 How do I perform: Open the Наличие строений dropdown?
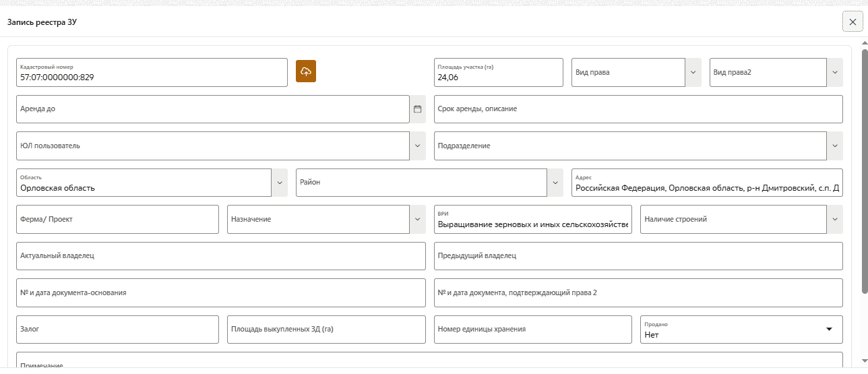[x=835, y=219]
